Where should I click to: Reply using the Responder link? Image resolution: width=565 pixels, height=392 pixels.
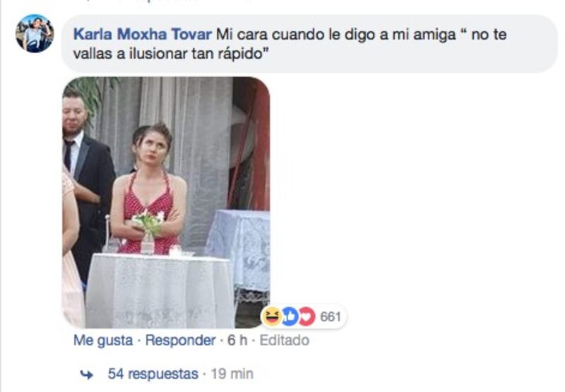[181, 340]
